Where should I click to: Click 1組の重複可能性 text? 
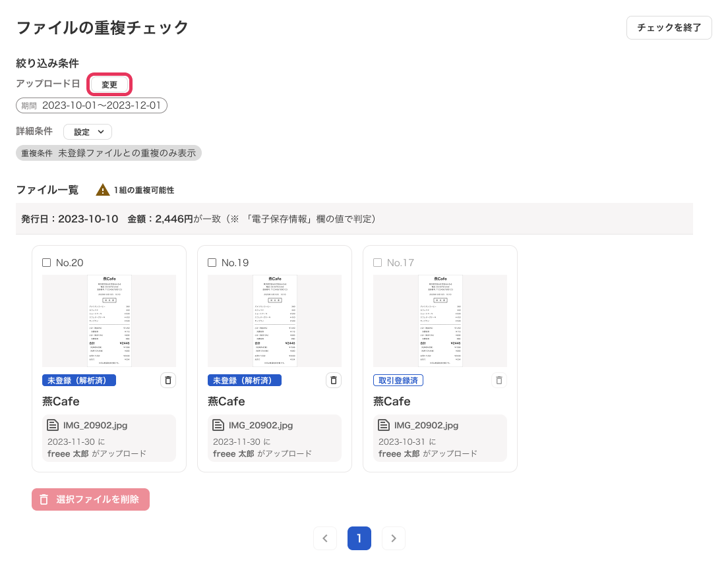[x=144, y=190]
